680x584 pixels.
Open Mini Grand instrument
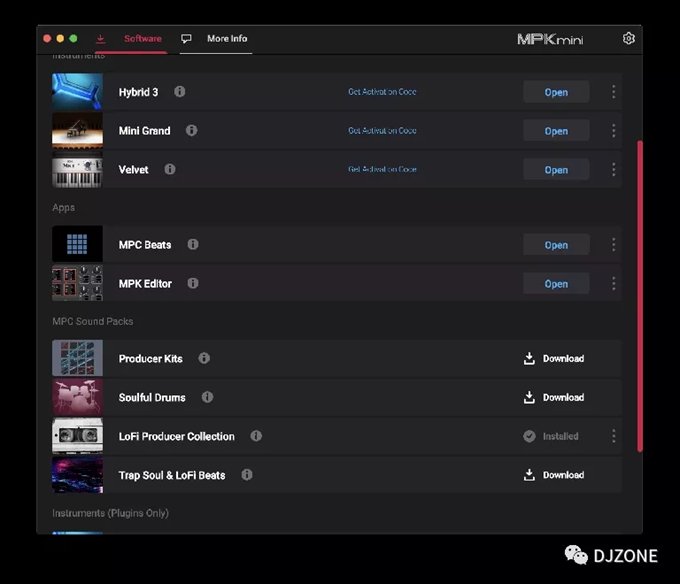(556, 131)
